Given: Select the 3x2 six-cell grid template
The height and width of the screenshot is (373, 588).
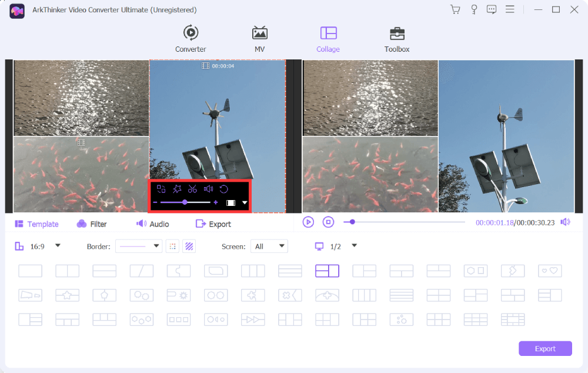Looking at the screenshot, I should (439, 319).
